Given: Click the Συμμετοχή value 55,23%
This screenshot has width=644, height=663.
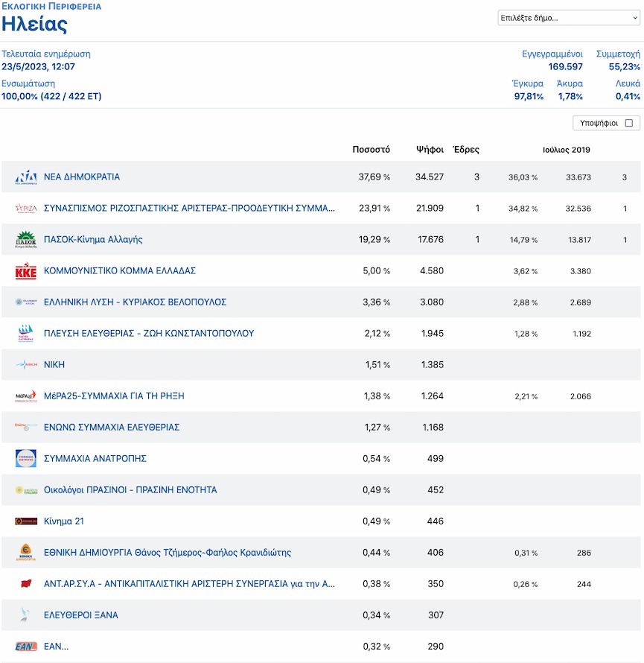Looking at the screenshot, I should pos(624,67).
